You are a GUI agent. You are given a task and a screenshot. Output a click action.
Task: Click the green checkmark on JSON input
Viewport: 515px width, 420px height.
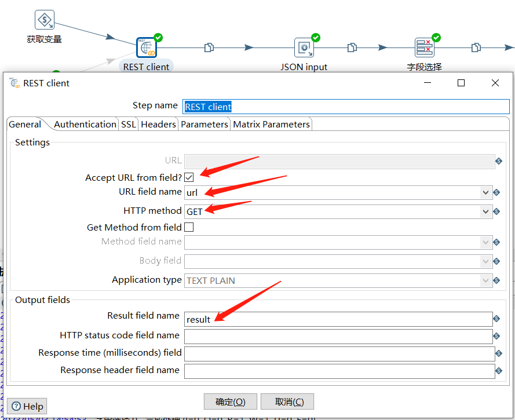[x=315, y=36]
